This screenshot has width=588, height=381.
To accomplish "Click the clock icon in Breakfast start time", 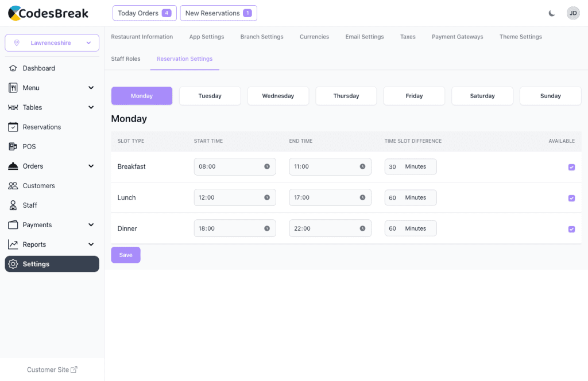I will pyautogui.click(x=267, y=166).
